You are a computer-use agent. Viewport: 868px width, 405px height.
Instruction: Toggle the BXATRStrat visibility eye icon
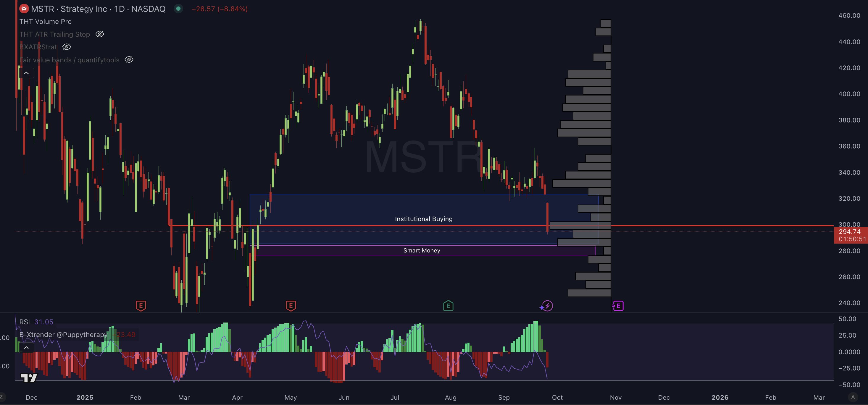67,47
